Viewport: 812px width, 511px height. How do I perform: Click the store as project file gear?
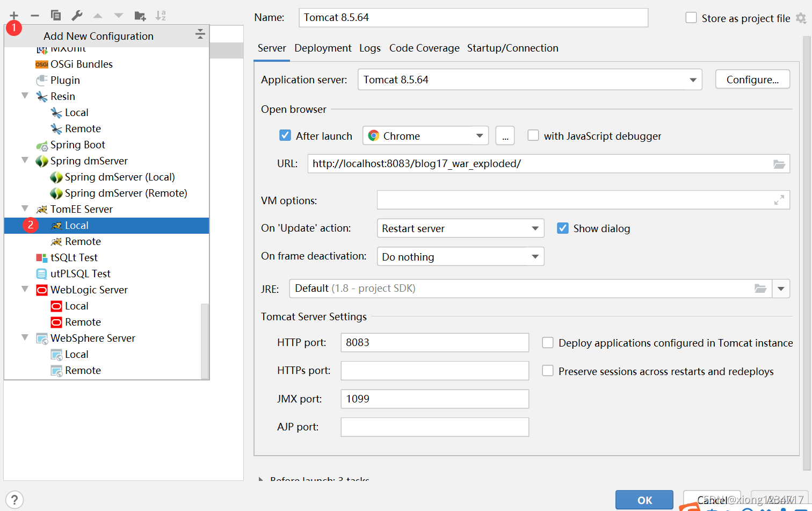coord(801,18)
